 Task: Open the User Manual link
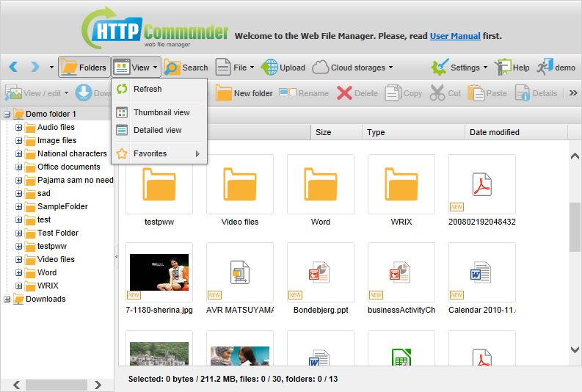pyautogui.click(x=455, y=36)
